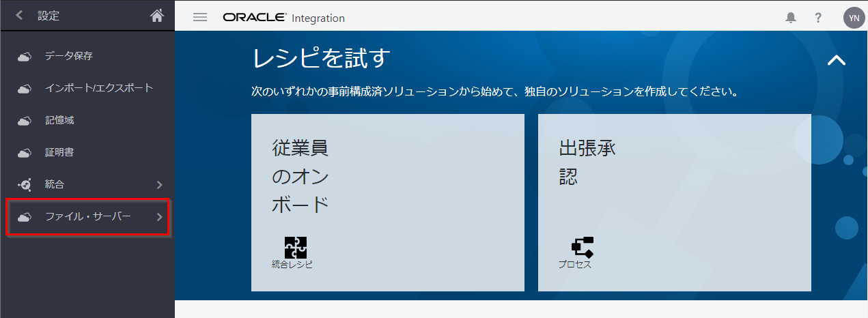Go back using the arrow beside 設定
868x318 pixels.
pyautogui.click(x=19, y=16)
